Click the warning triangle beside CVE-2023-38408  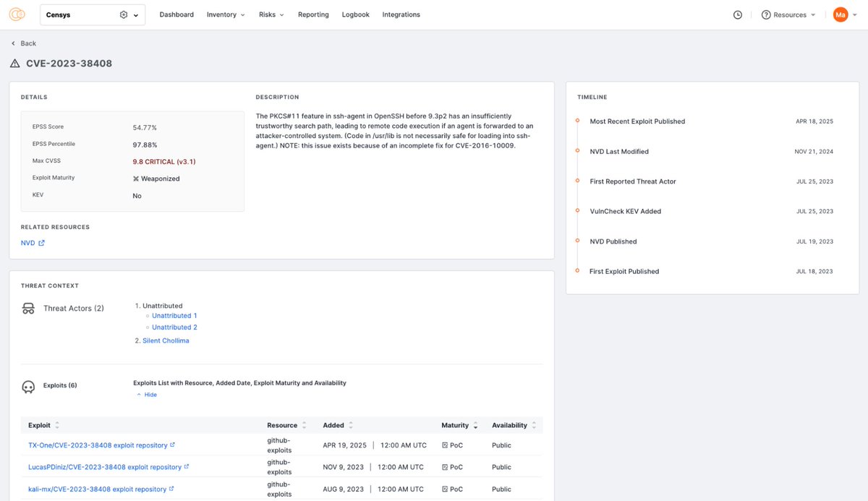[x=14, y=63]
